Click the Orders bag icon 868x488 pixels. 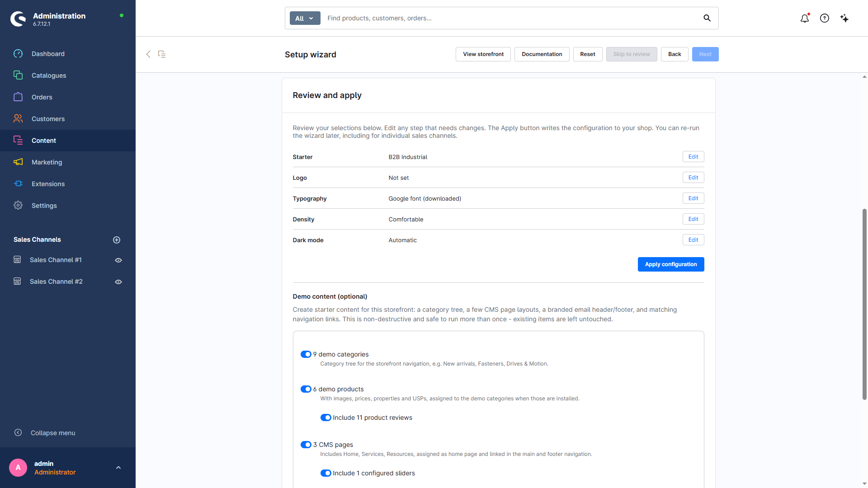18,97
